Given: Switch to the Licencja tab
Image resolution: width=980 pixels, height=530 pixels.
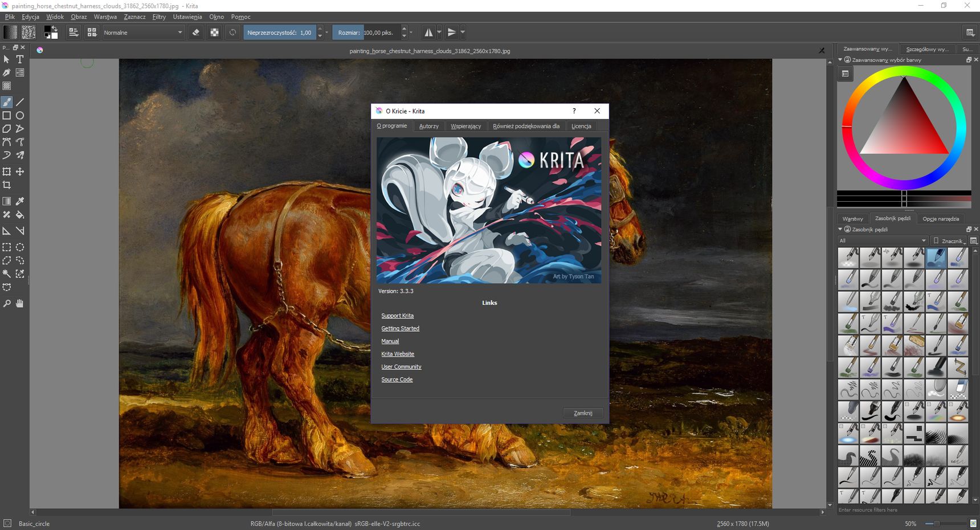Looking at the screenshot, I should point(581,126).
